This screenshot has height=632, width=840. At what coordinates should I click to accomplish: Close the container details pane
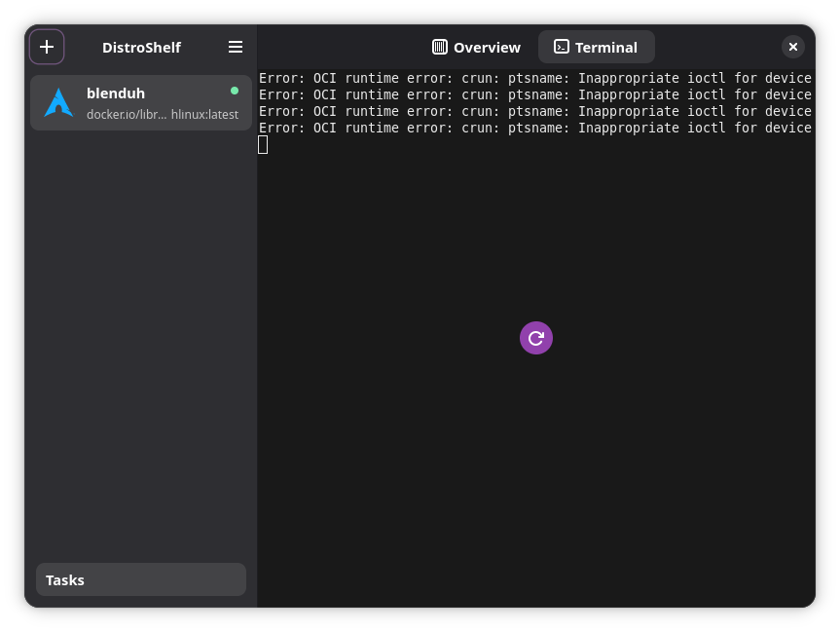pos(793,47)
